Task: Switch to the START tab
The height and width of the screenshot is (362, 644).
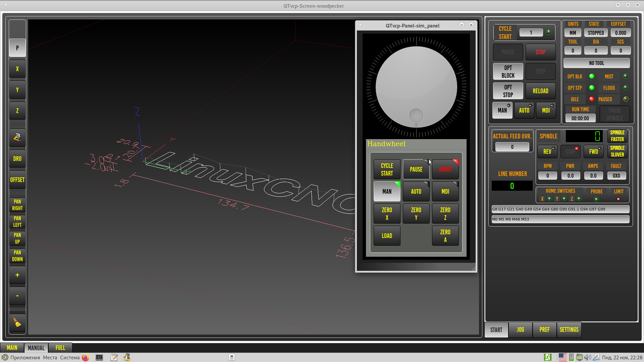Action: click(x=496, y=330)
